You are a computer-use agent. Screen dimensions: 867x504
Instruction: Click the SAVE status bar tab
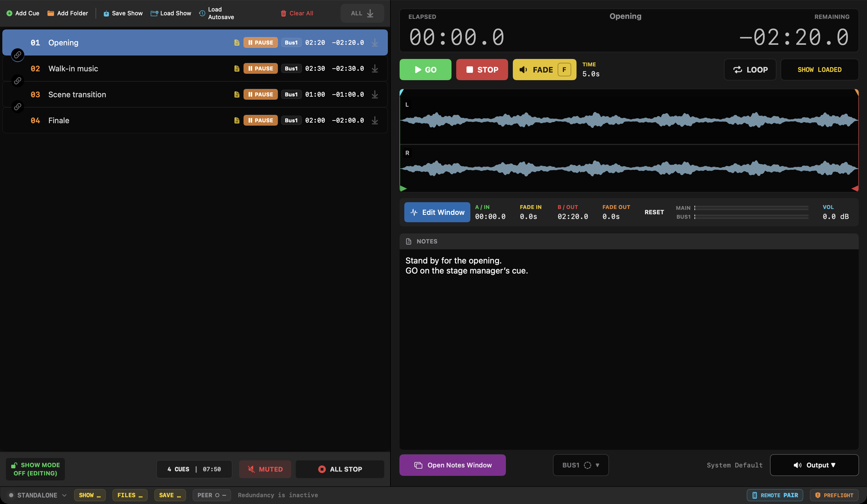(x=170, y=495)
